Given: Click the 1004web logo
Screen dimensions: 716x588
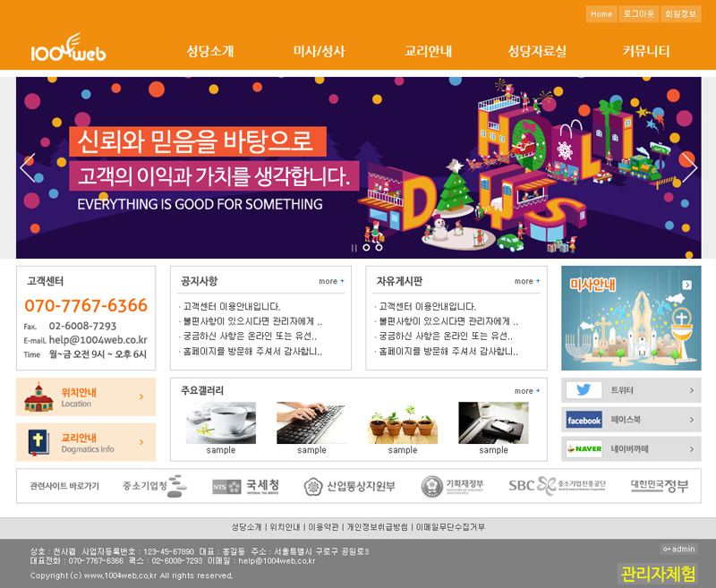Looking at the screenshot, I should click(68, 49).
